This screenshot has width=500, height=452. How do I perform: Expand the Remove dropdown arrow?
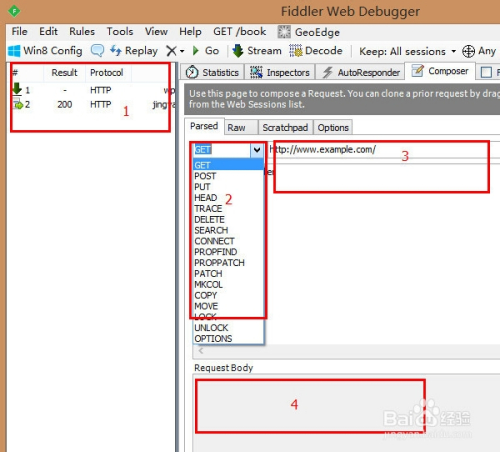pyautogui.click(x=182, y=51)
